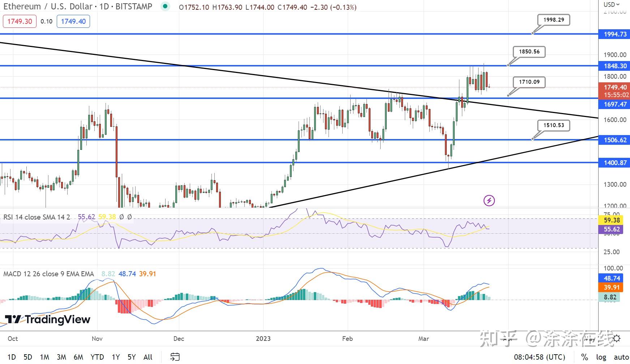Click the 1998.29 price callout label

point(553,20)
